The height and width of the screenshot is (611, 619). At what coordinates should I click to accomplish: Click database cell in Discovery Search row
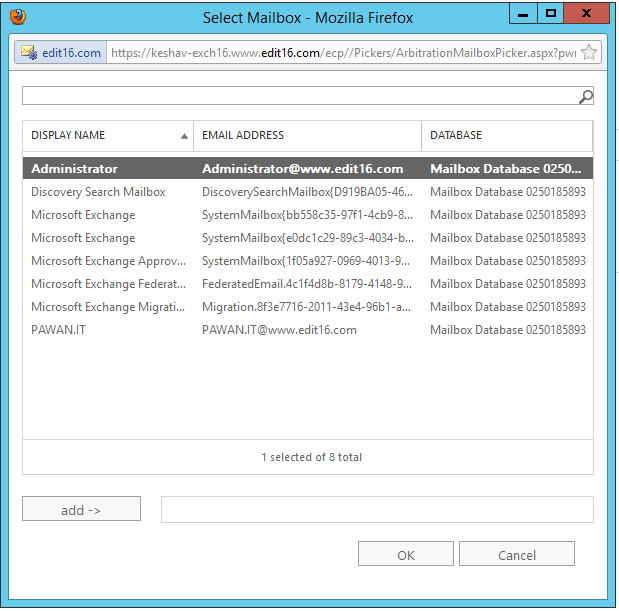(508, 192)
